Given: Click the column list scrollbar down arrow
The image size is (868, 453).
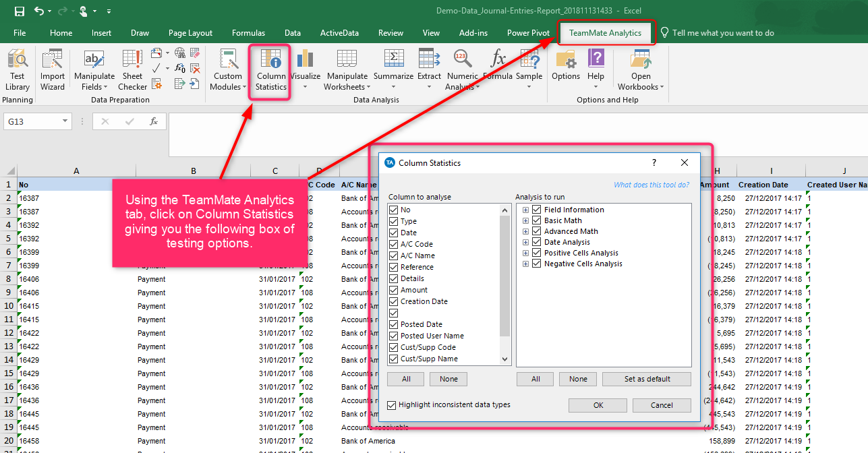Looking at the screenshot, I should (505, 360).
